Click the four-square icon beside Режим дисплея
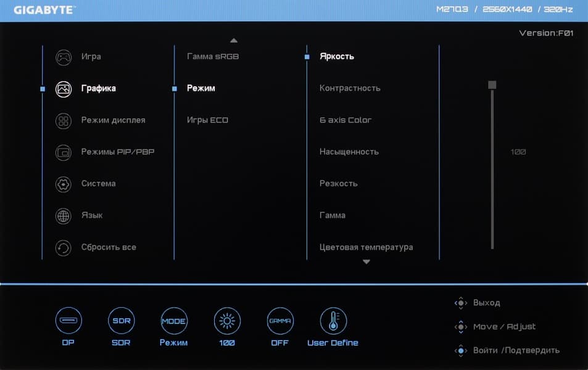This screenshot has height=370, width=588. (64, 121)
